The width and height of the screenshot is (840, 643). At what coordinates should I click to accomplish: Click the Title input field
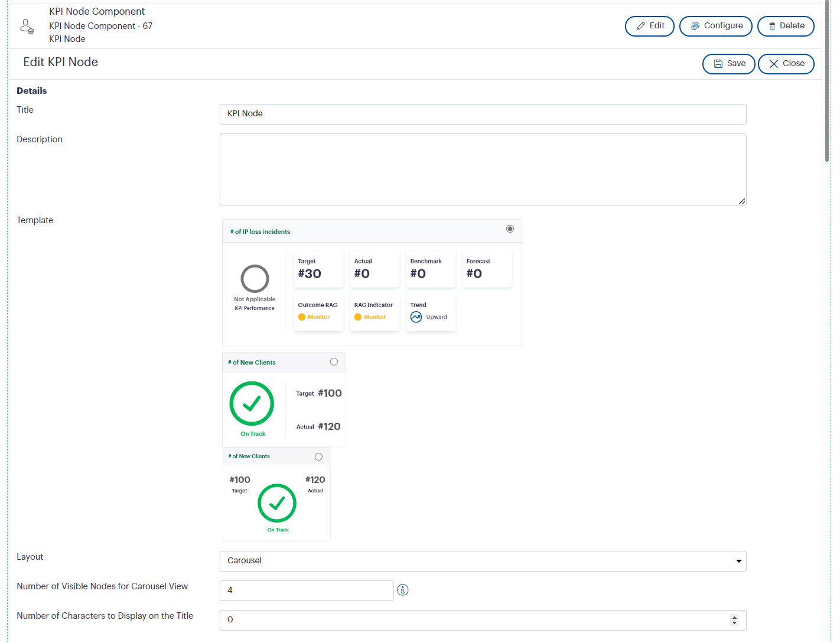[x=483, y=114]
